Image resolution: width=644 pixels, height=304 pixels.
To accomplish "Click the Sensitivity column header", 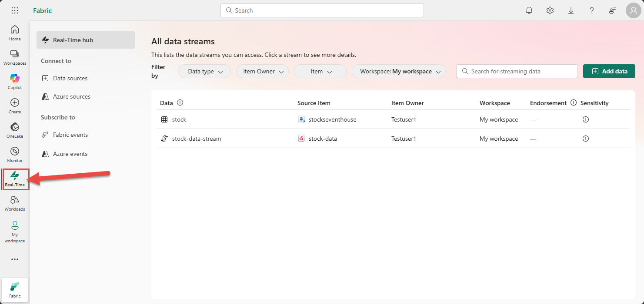I will [594, 103].
